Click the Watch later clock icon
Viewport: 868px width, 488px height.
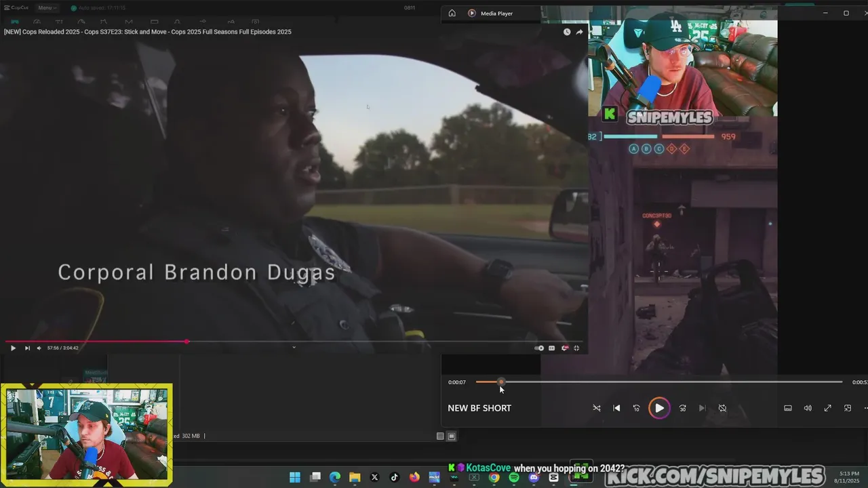[x=567, y=32]
